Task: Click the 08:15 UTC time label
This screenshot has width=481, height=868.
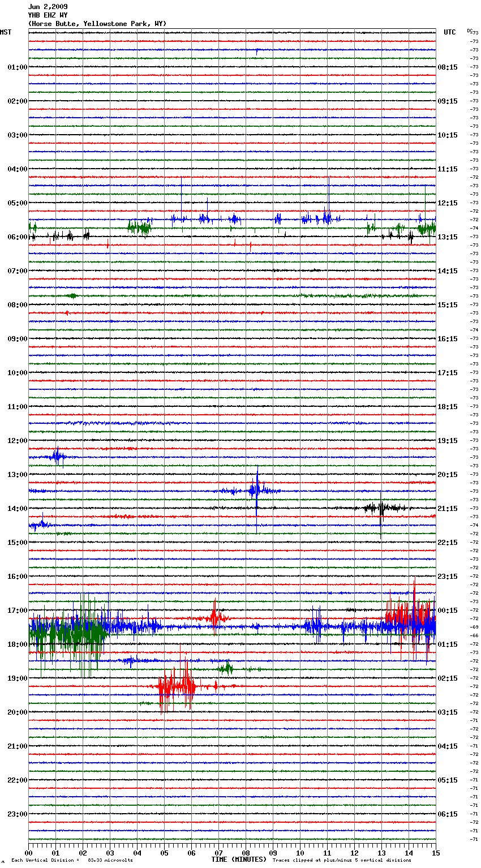Action: 448,67
